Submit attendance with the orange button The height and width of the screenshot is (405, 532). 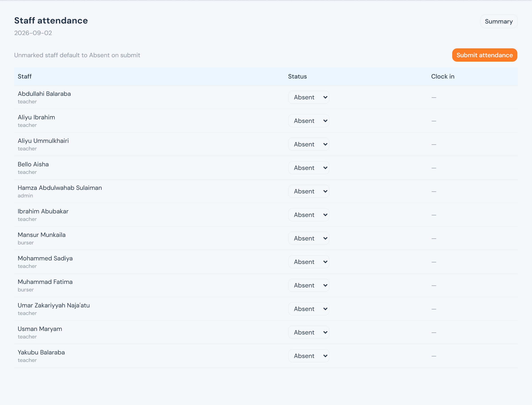(484, 55)
